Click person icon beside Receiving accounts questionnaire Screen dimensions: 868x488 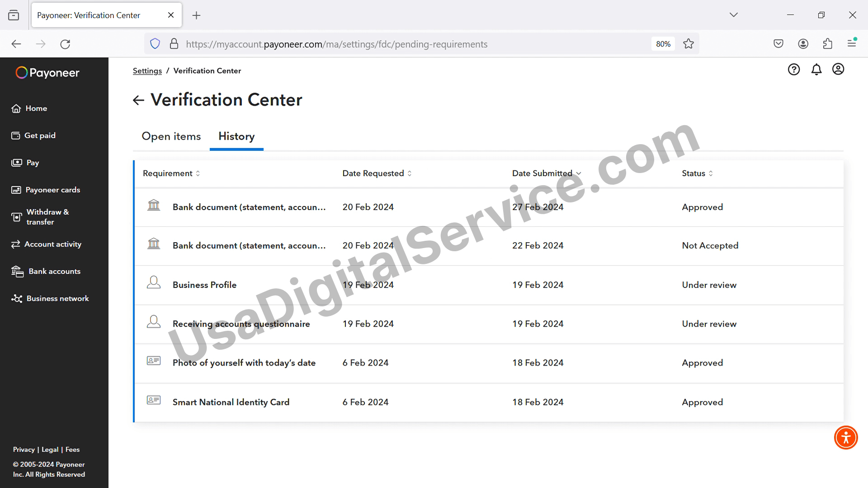coord(154,322)
